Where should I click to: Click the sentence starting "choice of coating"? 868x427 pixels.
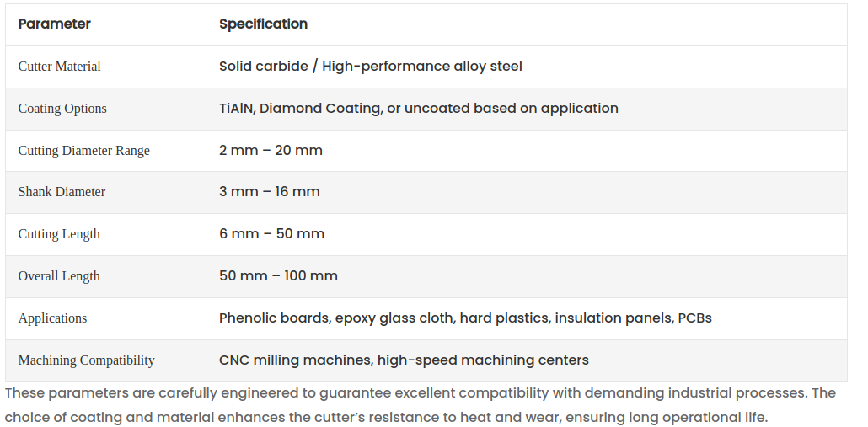[x=386, y=417]
